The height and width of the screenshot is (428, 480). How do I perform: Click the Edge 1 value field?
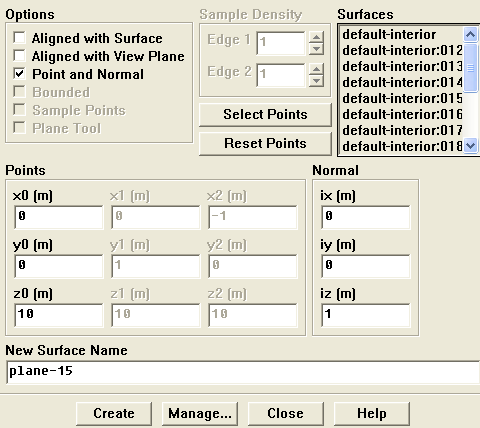coord(281,43)
